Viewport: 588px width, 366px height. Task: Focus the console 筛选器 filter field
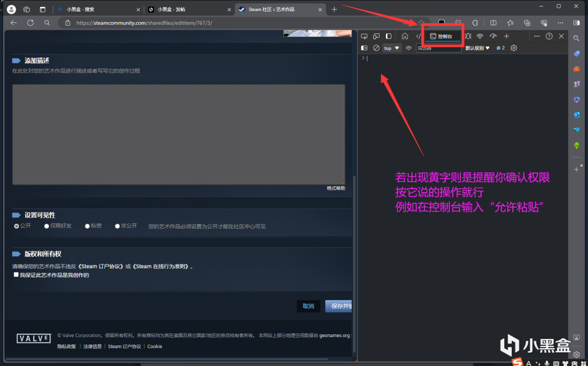(x=439, y=48)
